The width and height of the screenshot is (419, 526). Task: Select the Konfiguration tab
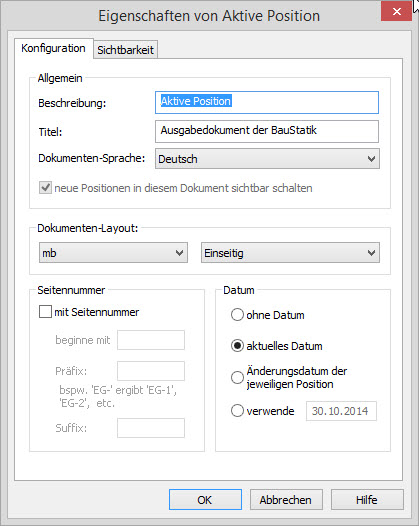53,48
